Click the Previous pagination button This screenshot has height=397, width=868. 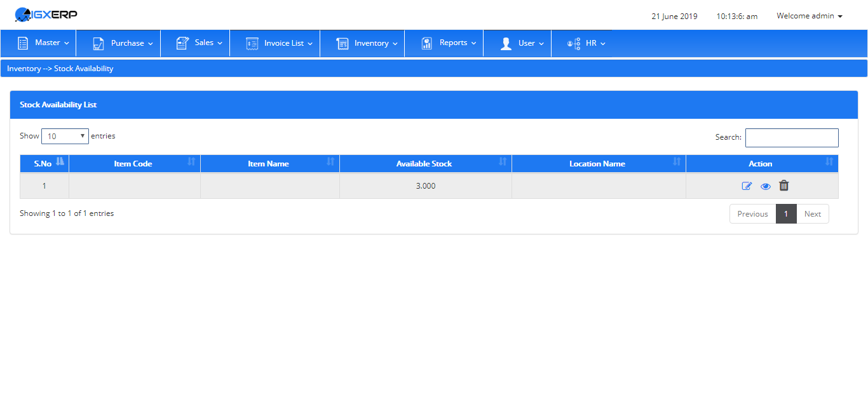(x=753, y=214)
